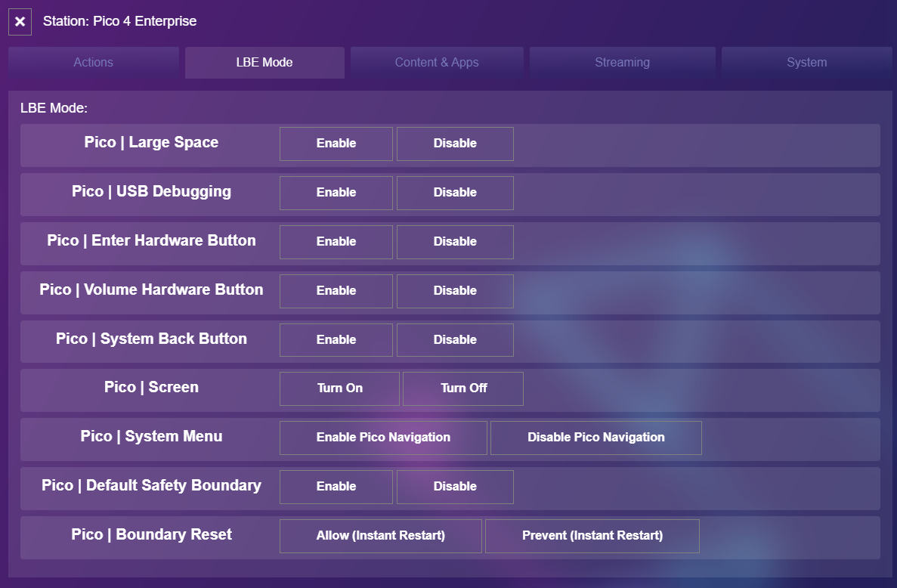This screenshot has width=897, height=588.
Task: Disable Default Safety Boundary
Action: point(455,487)
